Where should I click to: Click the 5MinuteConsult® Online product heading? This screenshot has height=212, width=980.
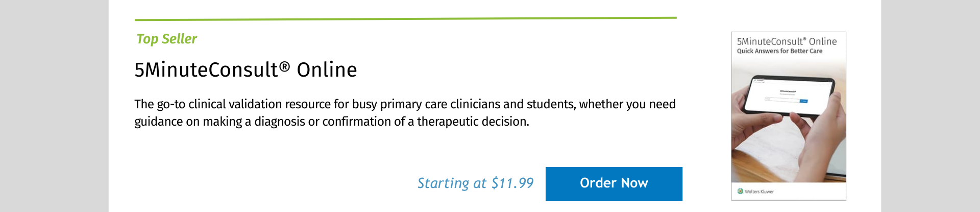pos(246,70)
